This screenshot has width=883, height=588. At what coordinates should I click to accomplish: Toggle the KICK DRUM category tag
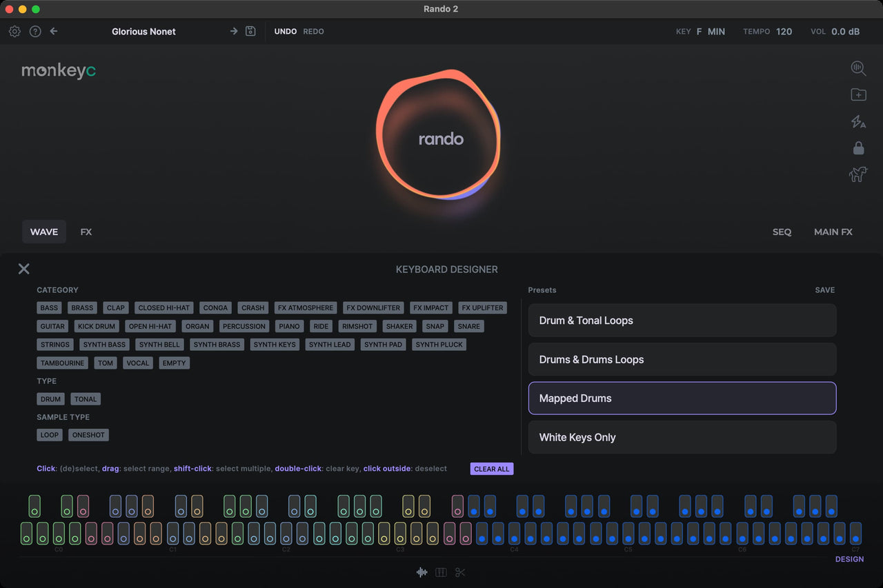tap(97, 326)
